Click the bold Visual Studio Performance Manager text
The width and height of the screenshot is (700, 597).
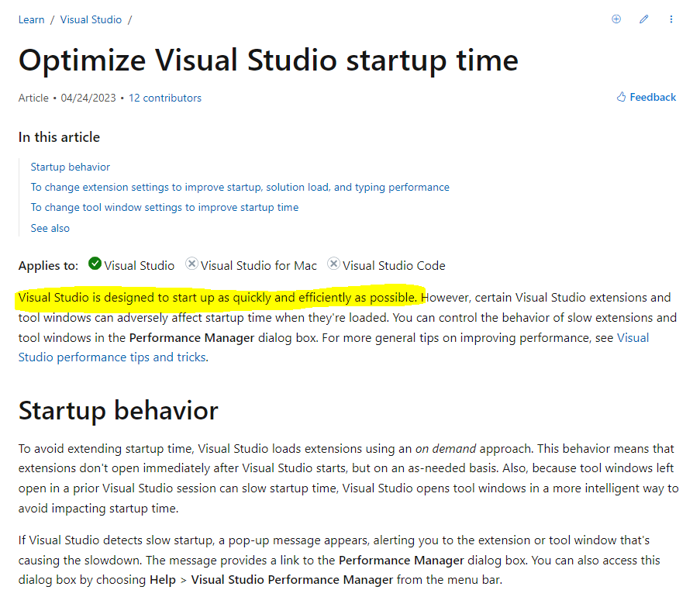tap(292, 580)
